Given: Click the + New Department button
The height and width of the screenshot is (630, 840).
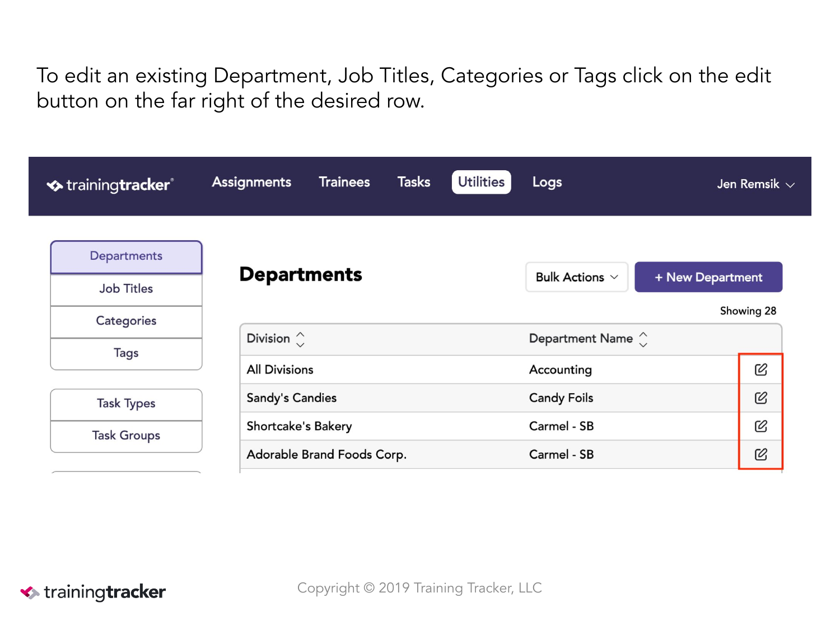Looking at the screenshot, I should click(x=708, y=277).
